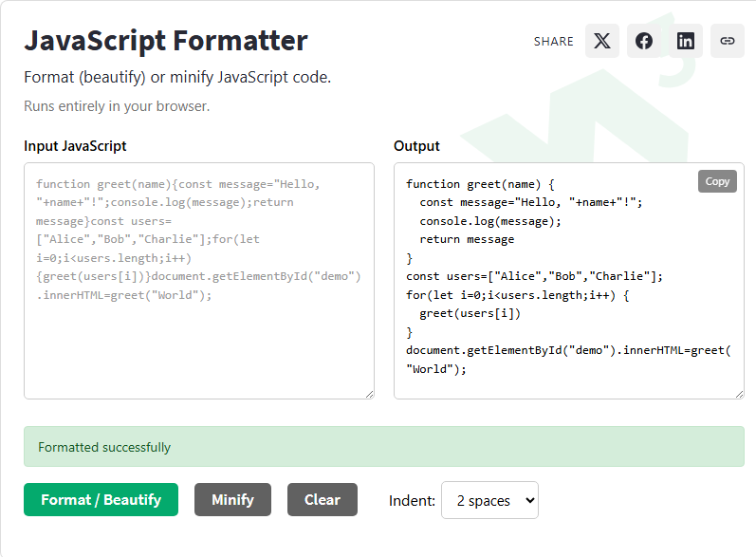This screenshot has height=557, width=756.
Task: Copy page link with chain icon
Action: click(728, 41)
